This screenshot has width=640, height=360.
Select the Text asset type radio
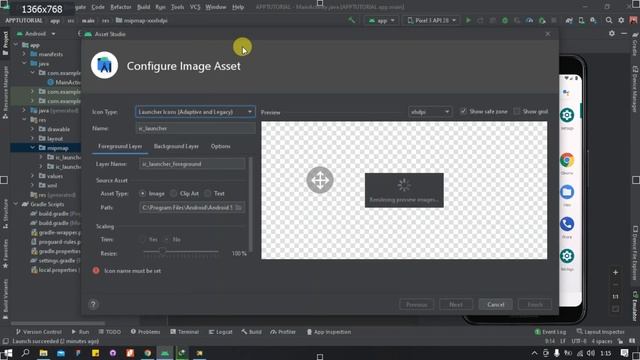[x=208, y=193]
